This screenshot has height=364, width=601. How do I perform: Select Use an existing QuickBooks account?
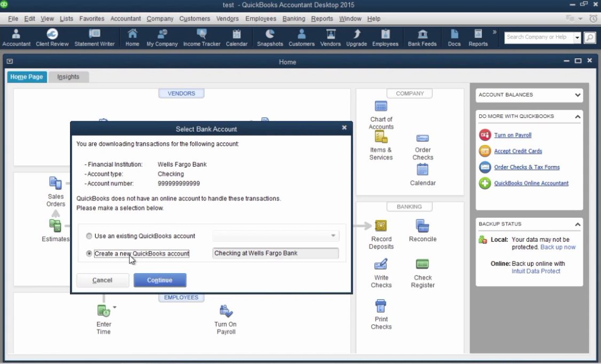click(x=89, y=236)
